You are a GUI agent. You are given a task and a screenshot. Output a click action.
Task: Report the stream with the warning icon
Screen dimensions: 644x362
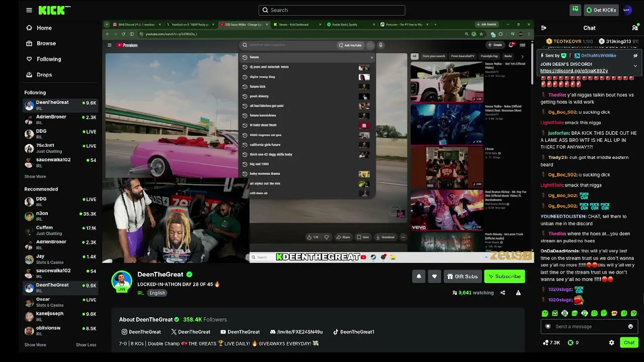pyautogui.click(x=518, y=293)
